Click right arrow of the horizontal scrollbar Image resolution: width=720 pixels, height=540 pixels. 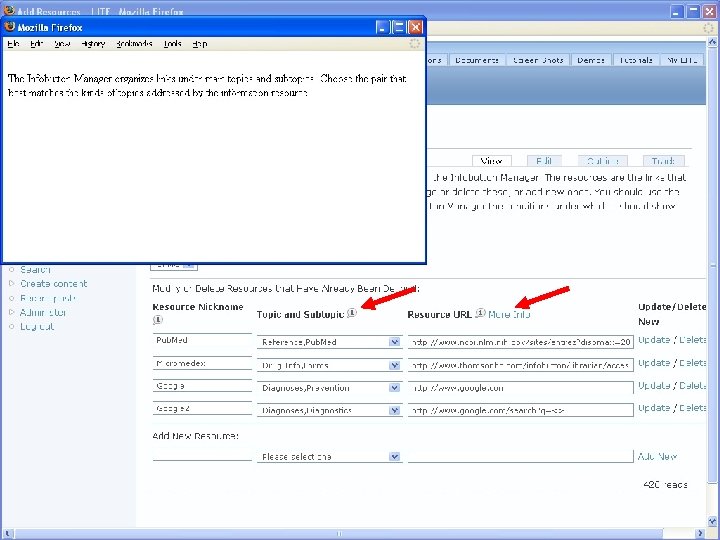[700, 533]
